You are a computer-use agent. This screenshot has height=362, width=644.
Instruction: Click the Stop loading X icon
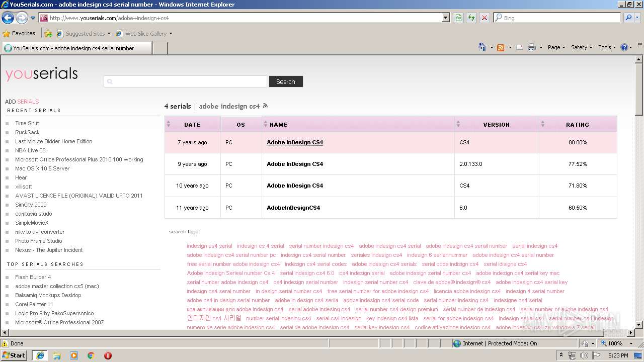tap(485, 18)
